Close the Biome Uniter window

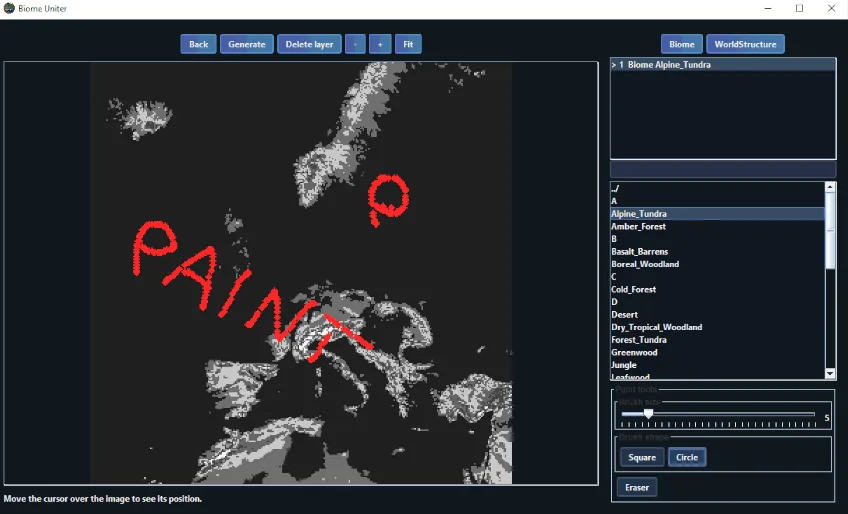(x=831, y=9)
